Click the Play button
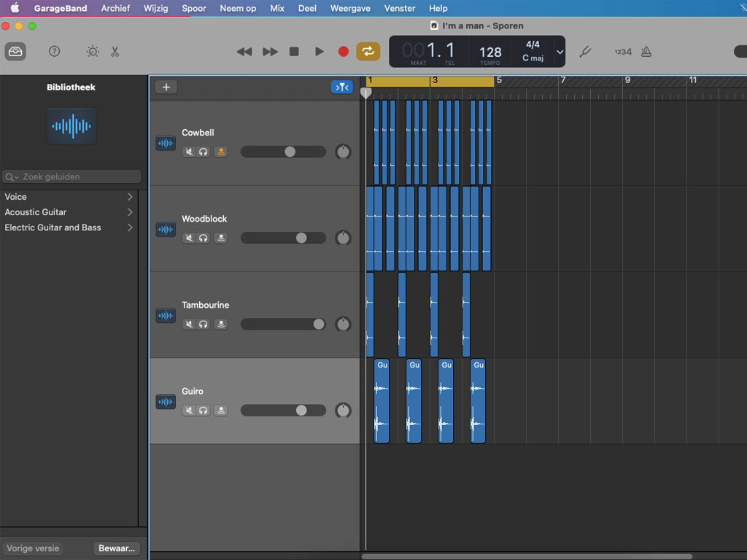The height and width of the screenshot is (560, 747). coord(319,51)
